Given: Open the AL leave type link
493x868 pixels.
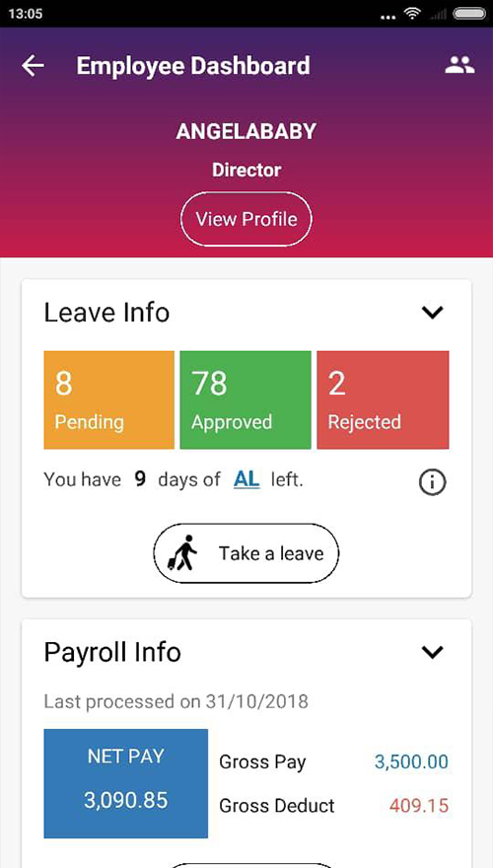Looking at the screenshot, I should click(x=246, y=479).
